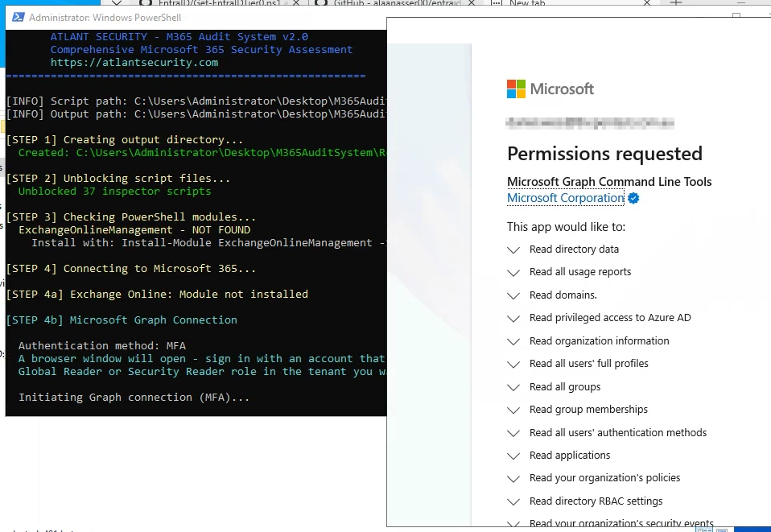771x532 pixels.
Task: Click the '[INFO] Script path' line in PowerShell
Action: tap(196, 101)
